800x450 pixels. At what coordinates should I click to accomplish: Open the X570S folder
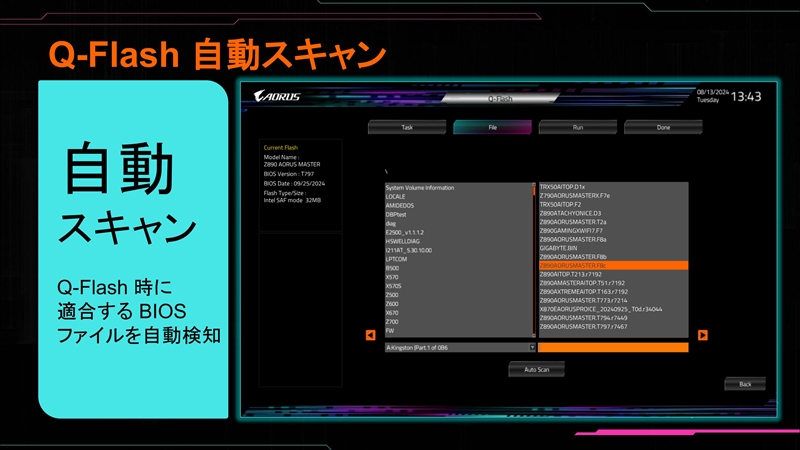pyautogui.click(x=393, y=286)
